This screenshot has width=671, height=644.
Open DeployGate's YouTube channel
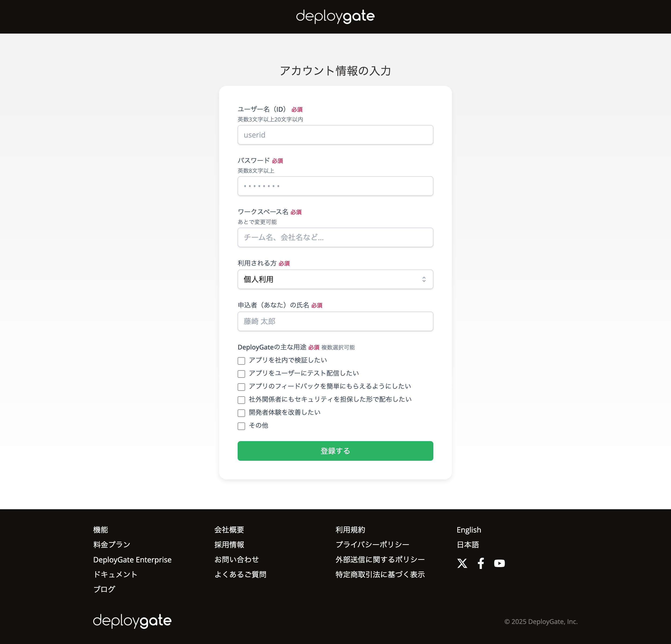(x=500, y=563)
